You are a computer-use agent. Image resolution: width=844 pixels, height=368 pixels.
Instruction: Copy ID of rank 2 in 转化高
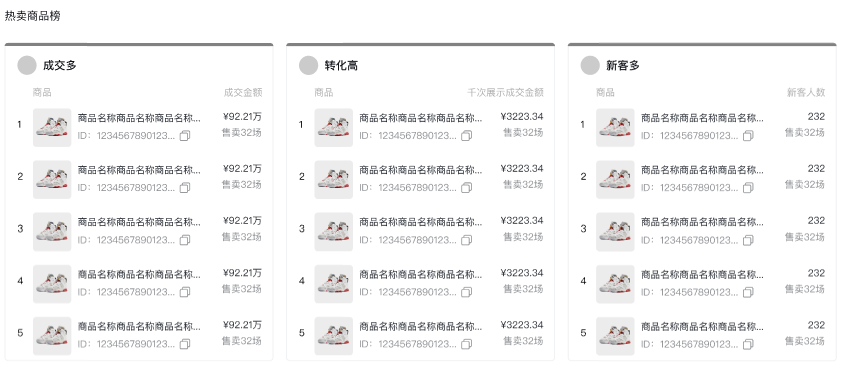pyautogui.click(x=466, y=188)
